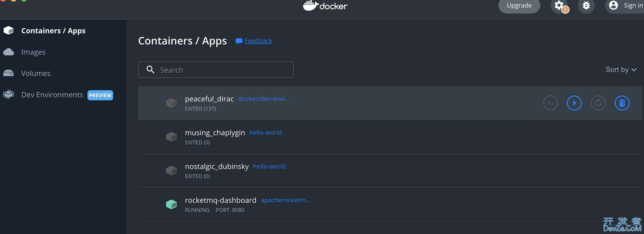Click the Images cloud icon
The width and height of the screenshot is (644, 234).
click(9, 52)
